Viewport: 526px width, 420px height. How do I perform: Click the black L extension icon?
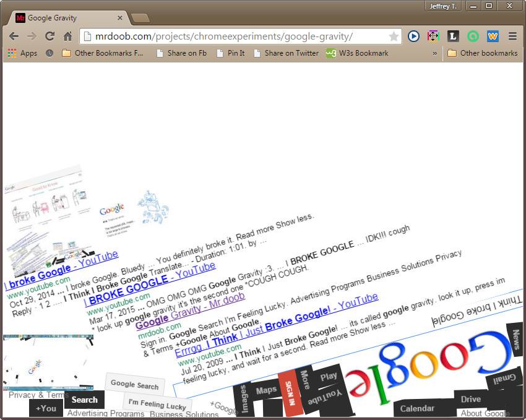pyautogui.click(x=453, y=36)
